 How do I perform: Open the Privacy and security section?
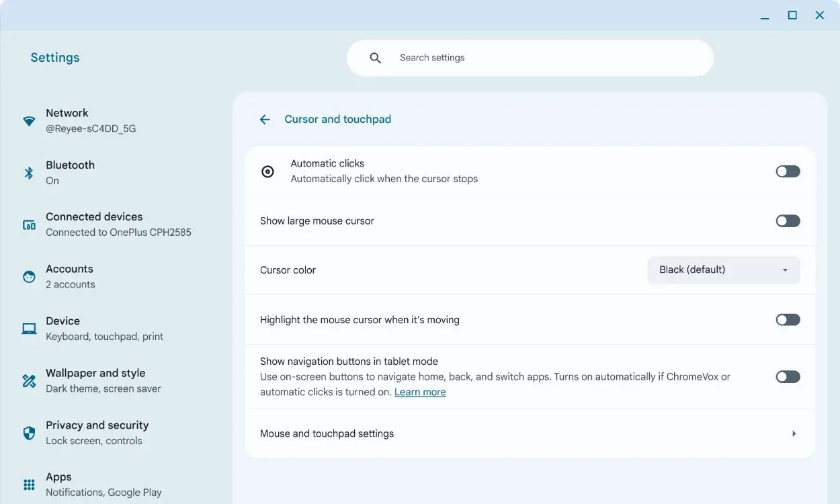click(x=97, y=425)
